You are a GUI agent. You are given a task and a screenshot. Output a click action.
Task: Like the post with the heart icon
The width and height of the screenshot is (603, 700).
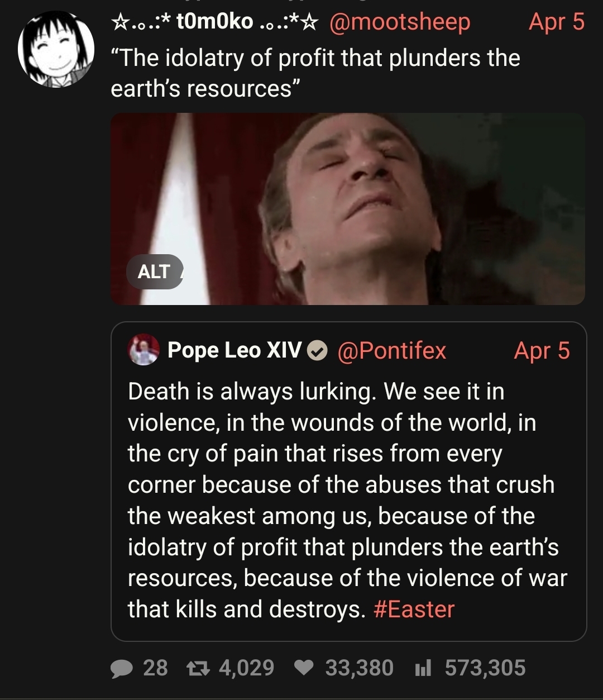304,668
